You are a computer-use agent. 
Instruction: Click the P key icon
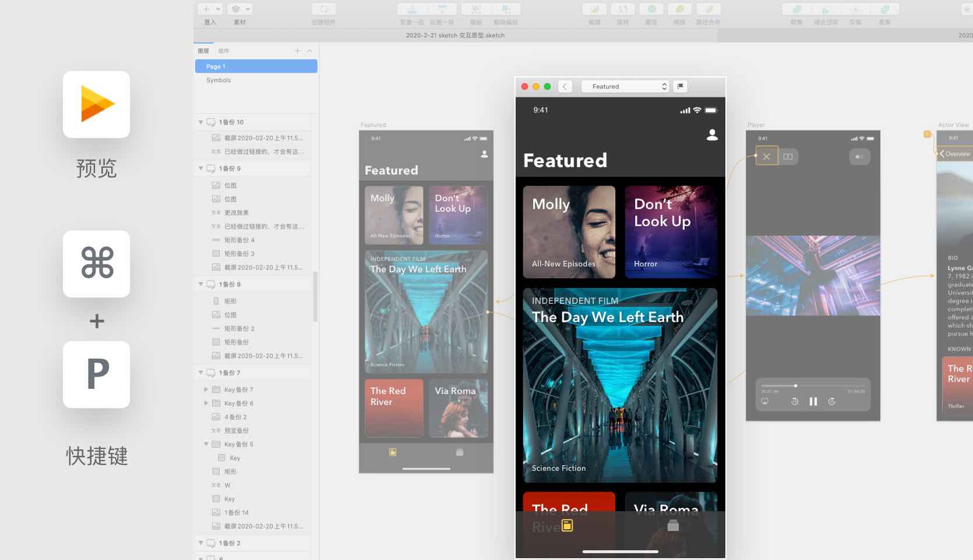[x=97, y=374]
